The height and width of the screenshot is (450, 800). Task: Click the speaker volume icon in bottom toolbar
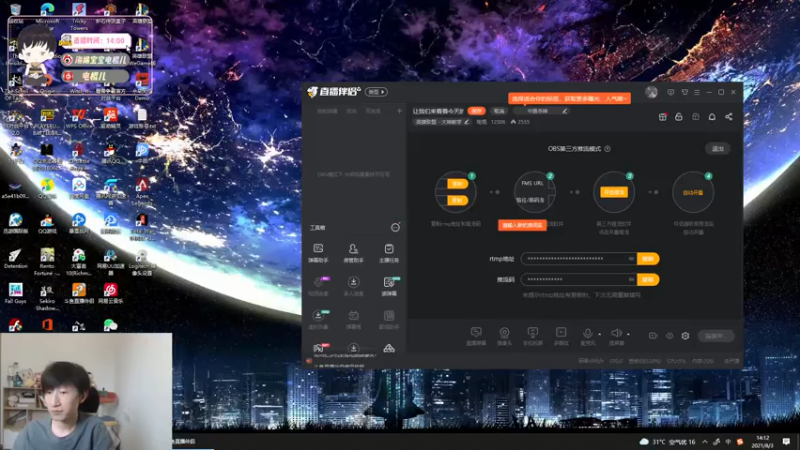tap(616, 333)
